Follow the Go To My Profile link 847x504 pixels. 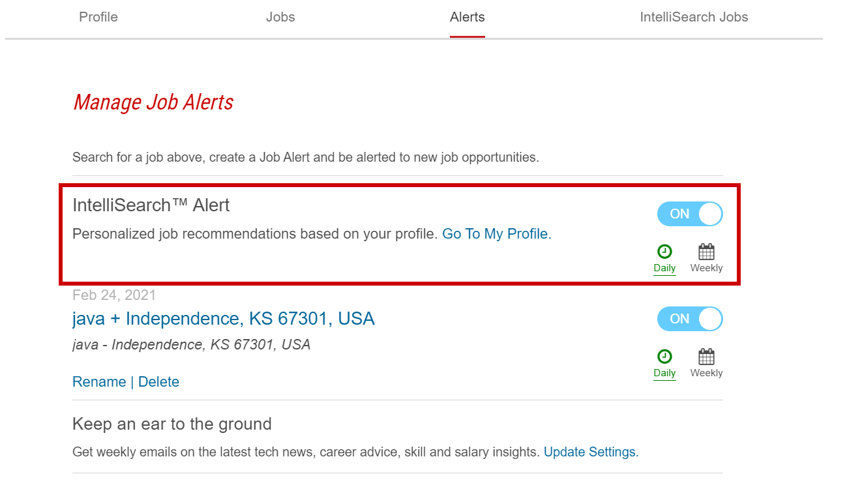click(x=497, y=234)
